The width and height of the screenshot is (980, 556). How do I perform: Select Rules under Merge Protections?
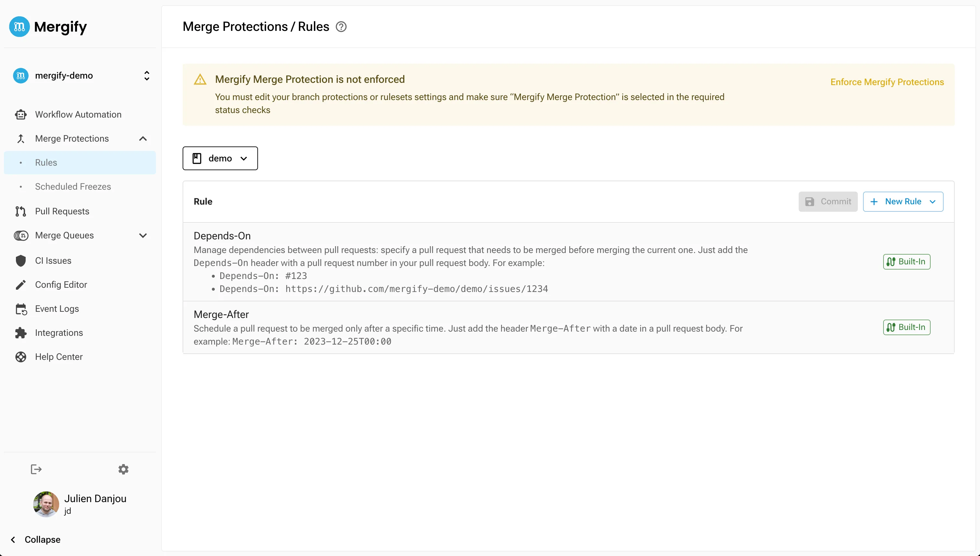[x=46, y=162]
